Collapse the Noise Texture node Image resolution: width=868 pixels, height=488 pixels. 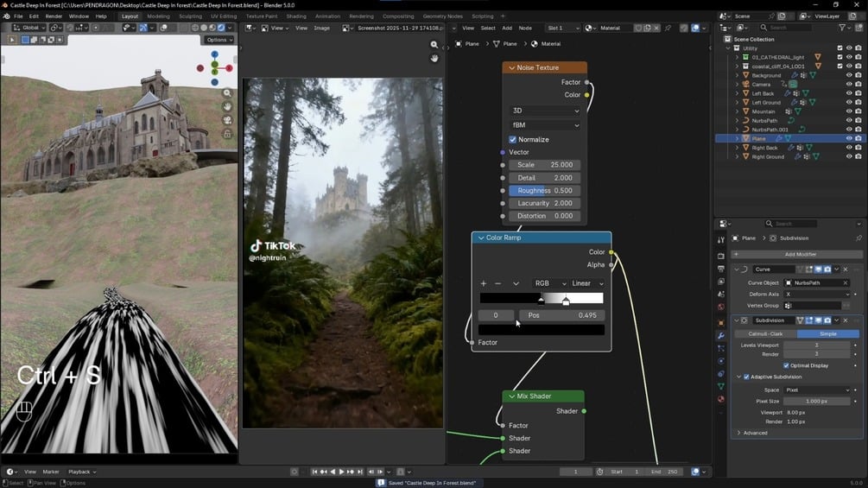tap(511, 67)
